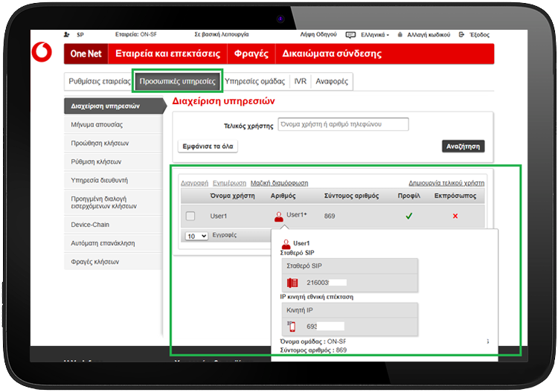Click the Εμφάνισε τα όλα button

208,147
